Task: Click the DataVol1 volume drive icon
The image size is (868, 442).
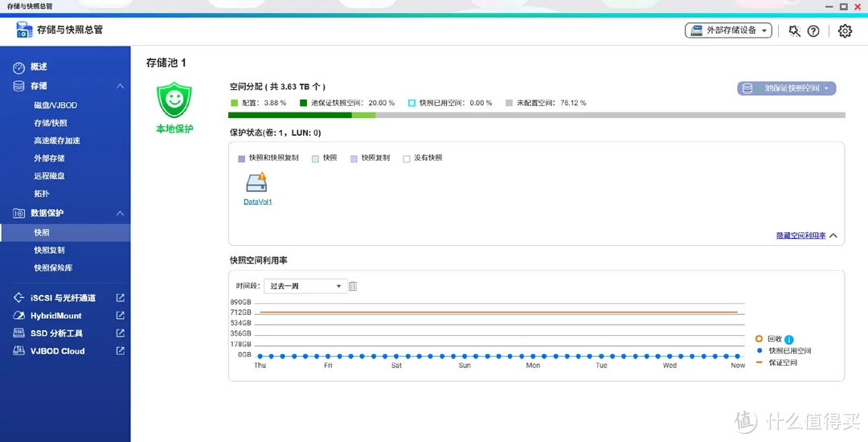Action: point(257,182)
